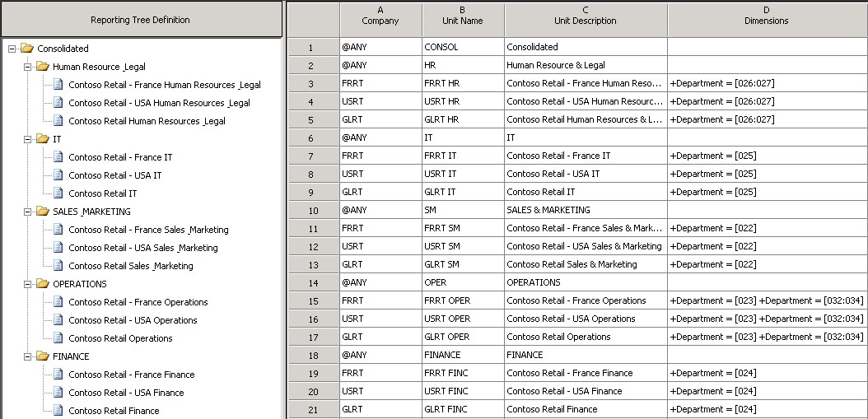Click Contoso Retail - USA IT description cell
Viewport: 868px width, 419px height.
coord(586,174)
